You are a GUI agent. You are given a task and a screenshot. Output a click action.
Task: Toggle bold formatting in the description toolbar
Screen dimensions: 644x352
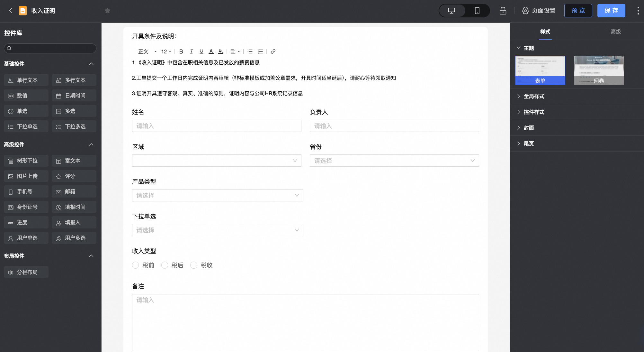tap(181, 51)
